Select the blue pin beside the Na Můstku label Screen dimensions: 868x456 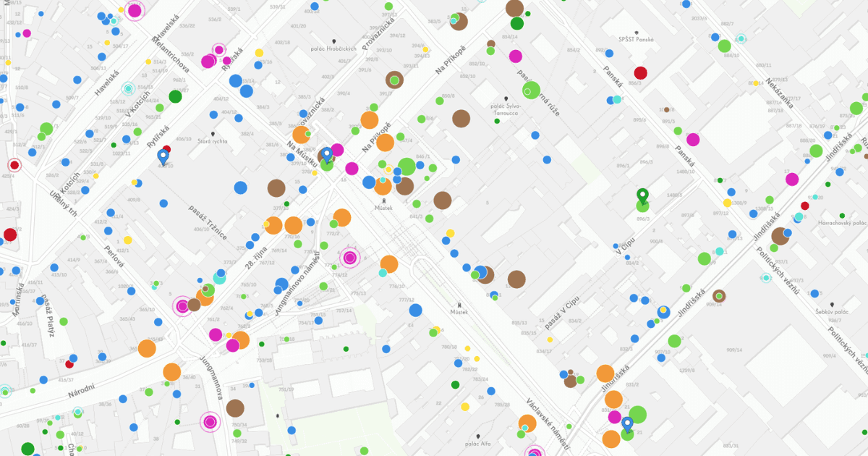coord(327,153)
